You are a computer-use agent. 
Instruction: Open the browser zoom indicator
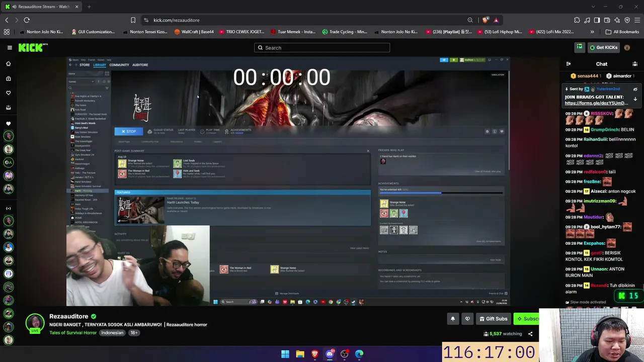pyautogui.click(x=470, y=20)
